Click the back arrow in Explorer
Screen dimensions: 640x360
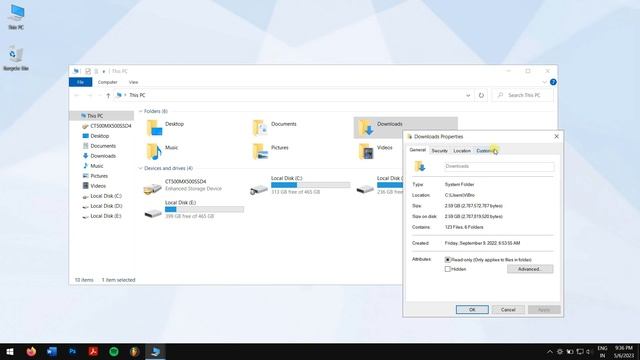click(77, 95)
